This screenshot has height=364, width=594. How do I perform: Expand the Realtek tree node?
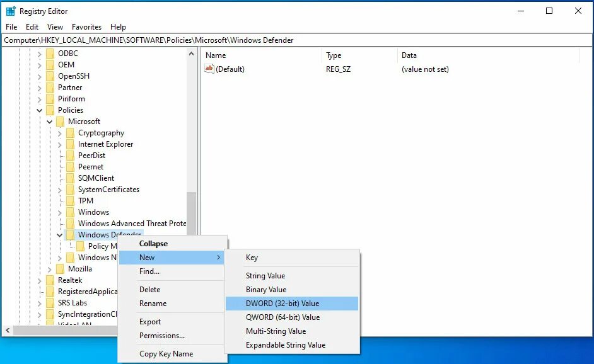(x=39, y=281)
